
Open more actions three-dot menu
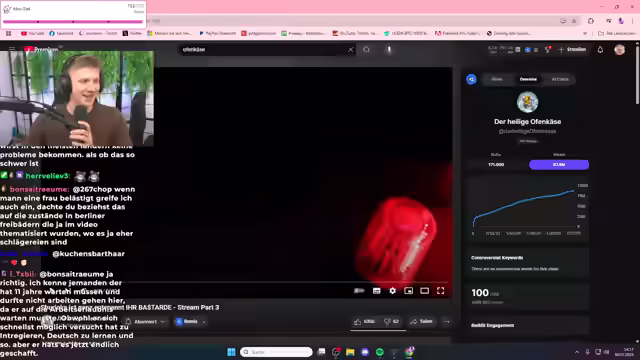[x=447, y=322]
